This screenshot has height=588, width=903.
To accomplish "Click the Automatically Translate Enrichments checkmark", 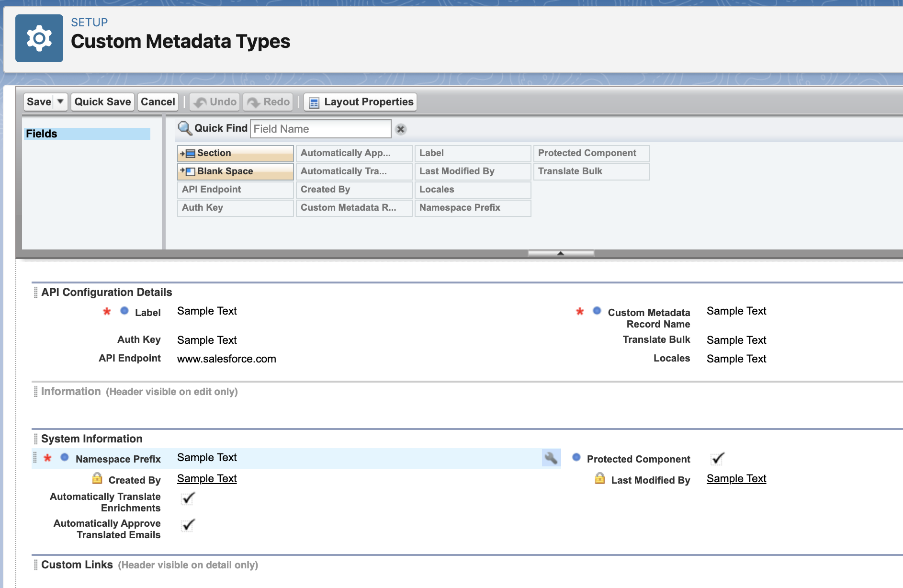I will tap(188, 498).
